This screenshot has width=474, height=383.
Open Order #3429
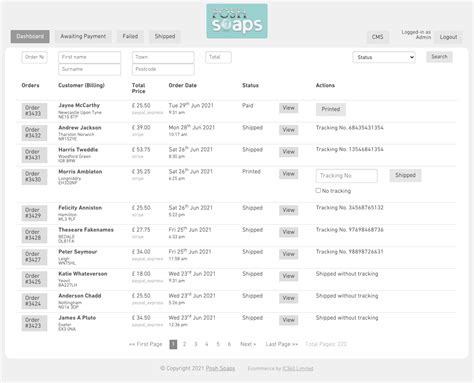34,213
